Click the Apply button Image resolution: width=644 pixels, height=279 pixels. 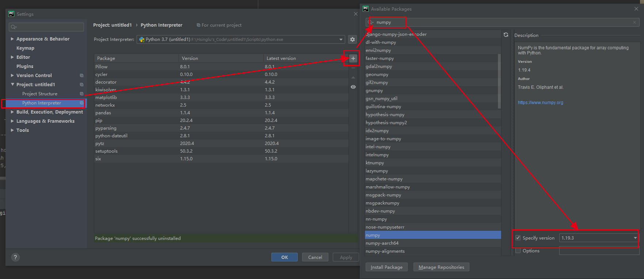click(x=346, y=257)
